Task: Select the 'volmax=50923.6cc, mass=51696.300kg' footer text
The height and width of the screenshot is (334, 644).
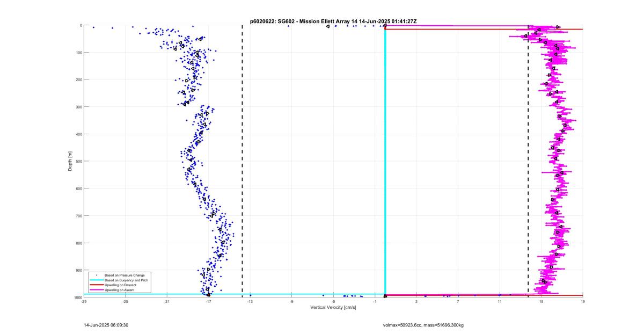Action: click(423, 325)
